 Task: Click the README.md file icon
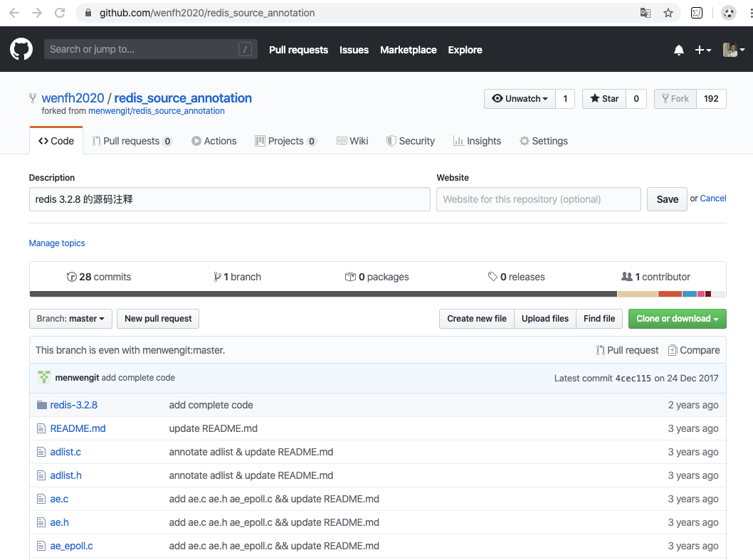[x=41, y=428]
